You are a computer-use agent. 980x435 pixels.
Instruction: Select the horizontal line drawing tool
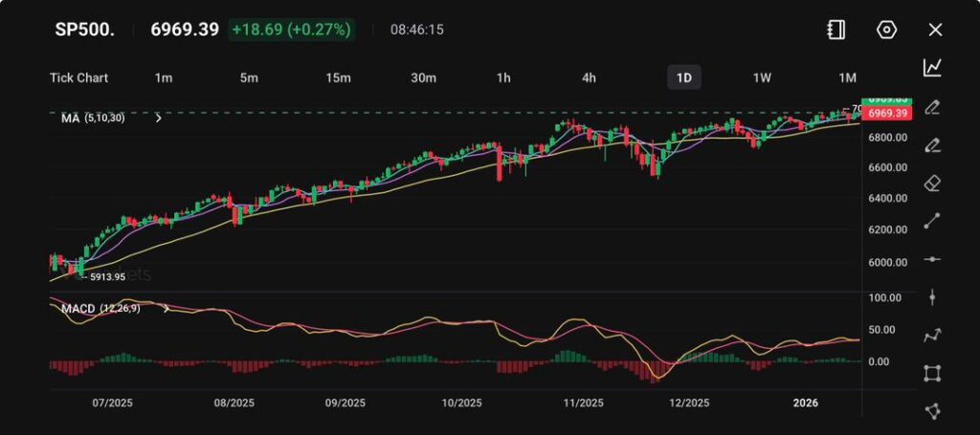tap(932, 259)
